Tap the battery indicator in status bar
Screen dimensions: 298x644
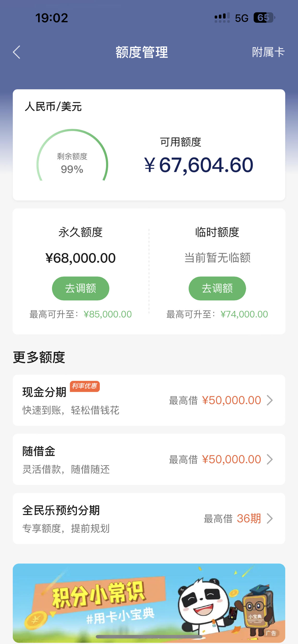(264, 18)
